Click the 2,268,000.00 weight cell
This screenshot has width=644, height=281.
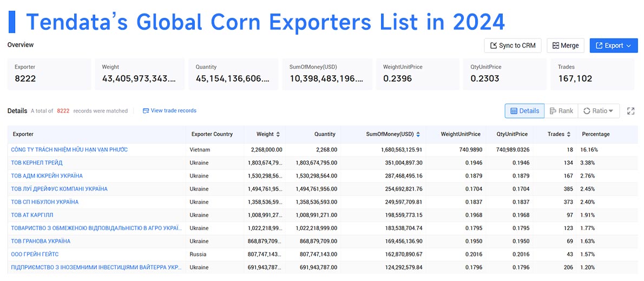[267, 149]
